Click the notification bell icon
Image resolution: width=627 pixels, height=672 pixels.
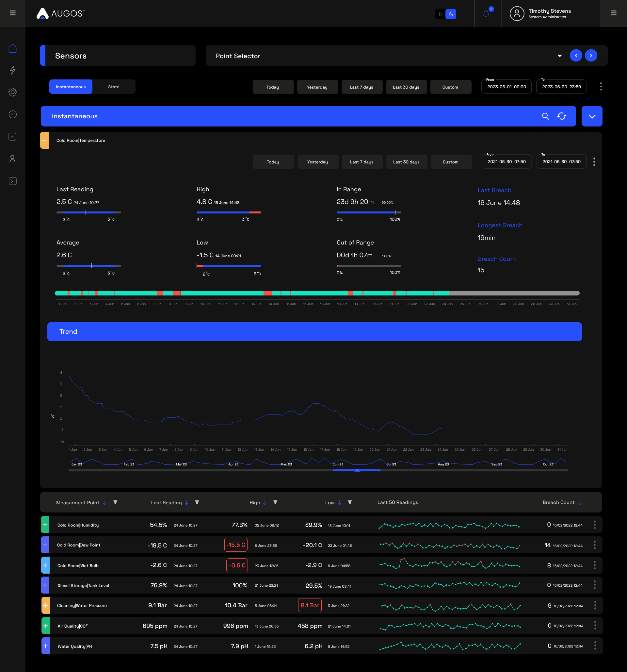coord(486,14)
